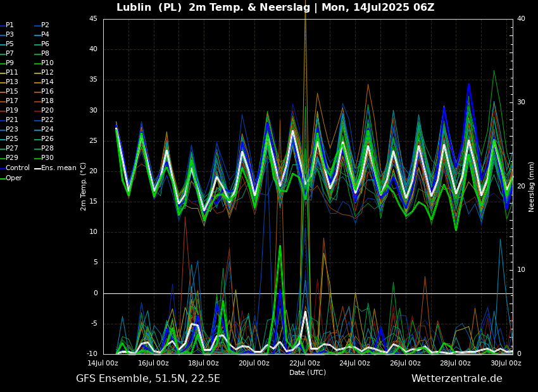Click the GFS Ensemble coordinates label
Screen dimensions: 538x392
[148, 379]
